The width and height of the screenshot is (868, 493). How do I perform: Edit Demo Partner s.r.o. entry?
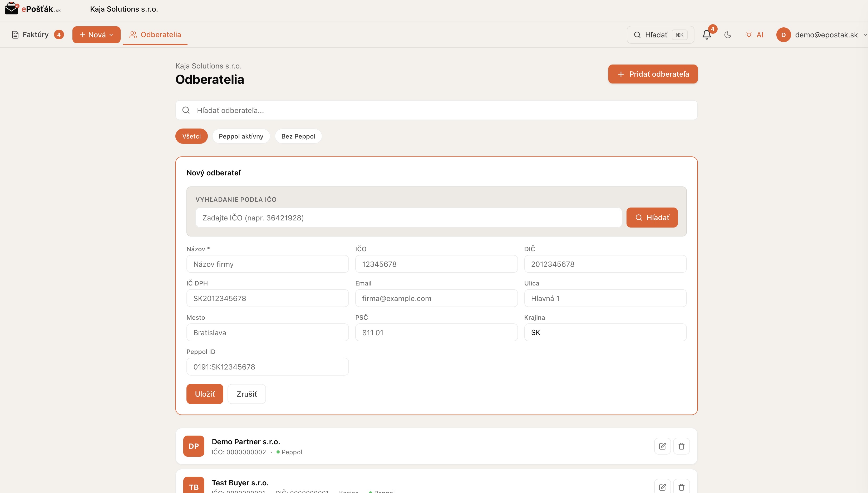coord(662,446)
